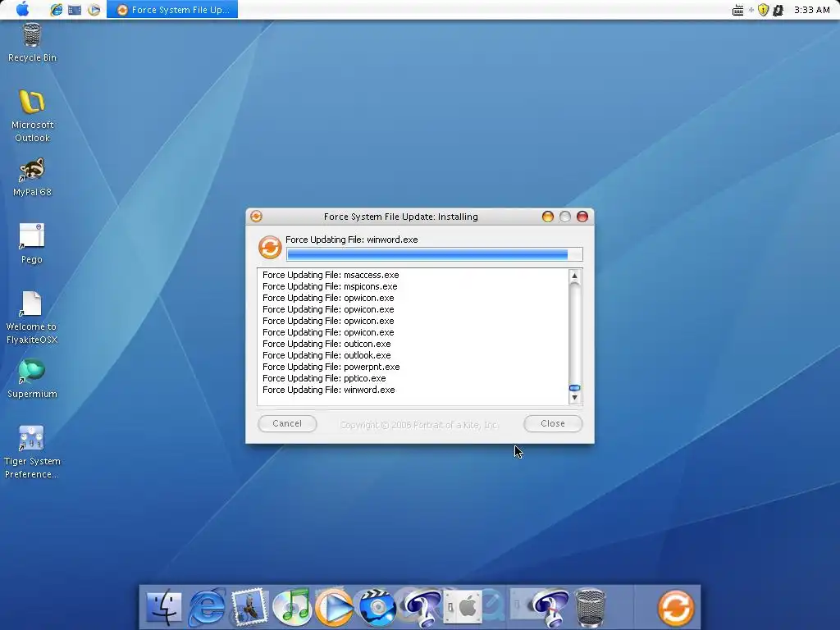Click the black tray icon beside clock
The width and height of the screenshot is (840, 630).
point(778,10)
